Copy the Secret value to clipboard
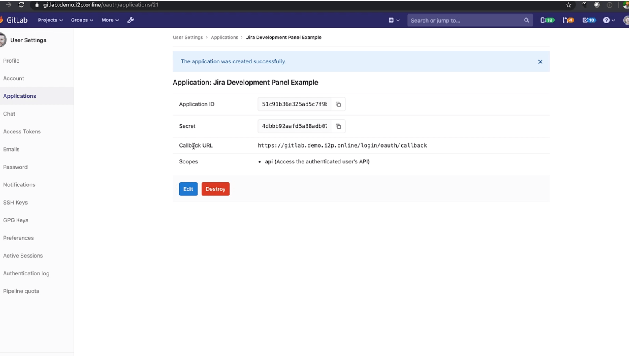The image size is (629, 364). click(x=338, y=126)
